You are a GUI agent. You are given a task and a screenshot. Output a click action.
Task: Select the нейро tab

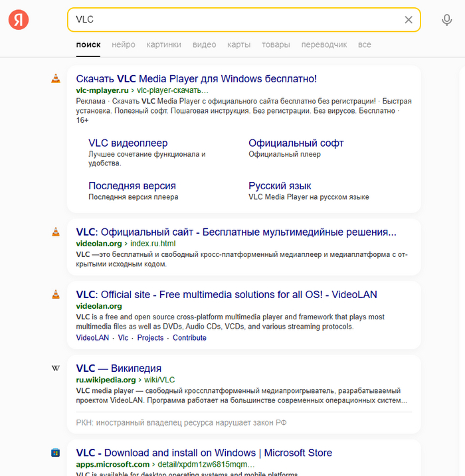(x=124, y=44)
